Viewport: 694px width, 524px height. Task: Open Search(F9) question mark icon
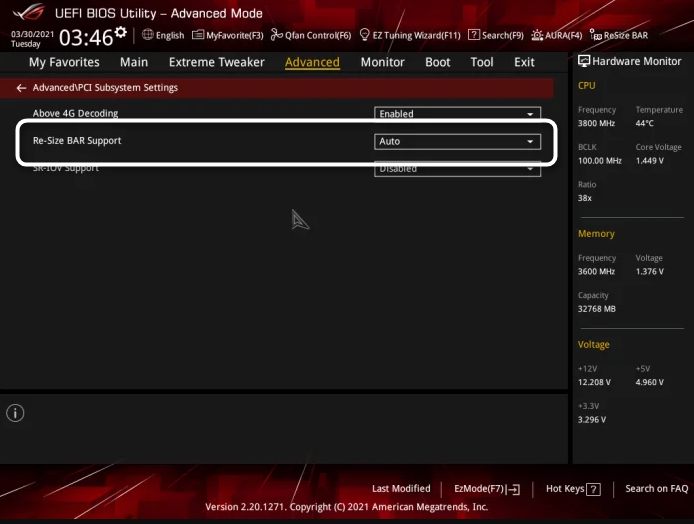[474, 35]
